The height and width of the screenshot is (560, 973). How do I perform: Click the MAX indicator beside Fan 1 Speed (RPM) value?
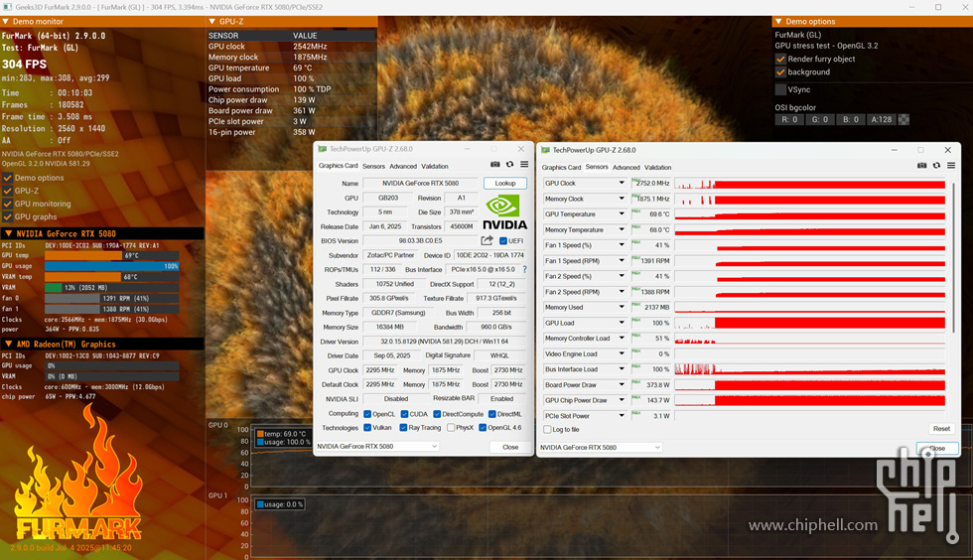click(635, 258)
